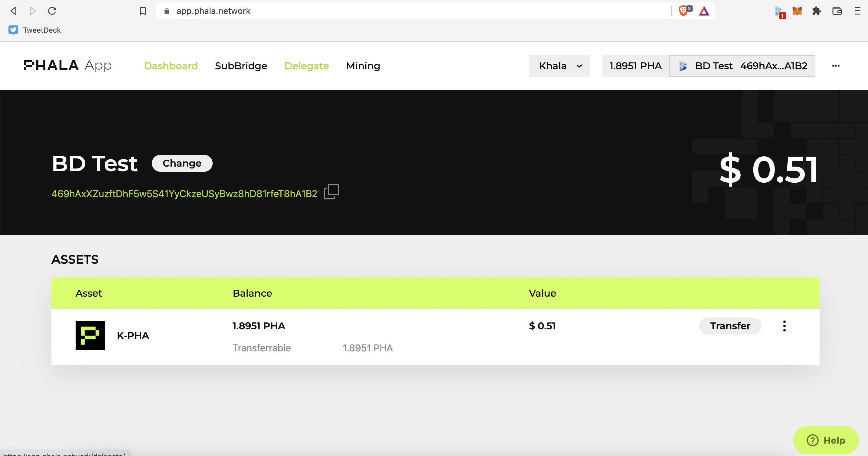868x456 pixels.
Task: Click the Transferrable 1.8951 PHA amount
Action: (x=368, y=348)
